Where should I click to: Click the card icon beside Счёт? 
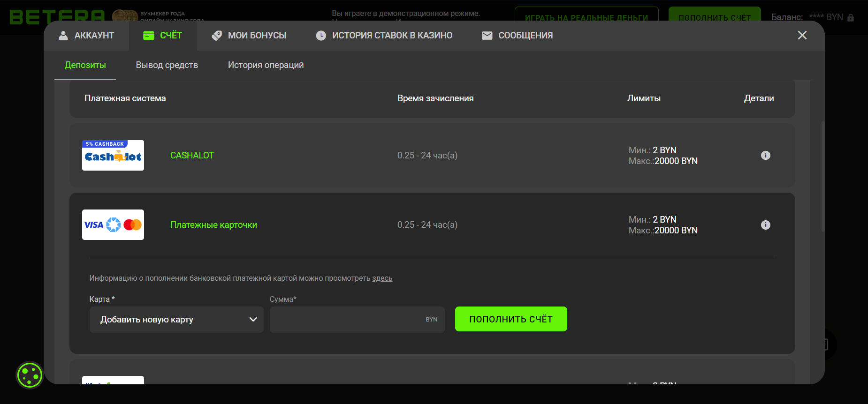[x=149, y=36]
